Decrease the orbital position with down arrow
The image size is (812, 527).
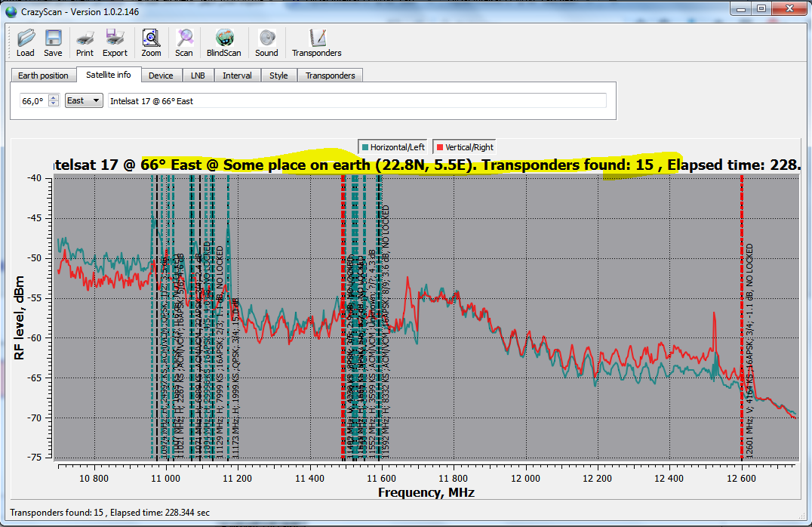pos(54,104)
